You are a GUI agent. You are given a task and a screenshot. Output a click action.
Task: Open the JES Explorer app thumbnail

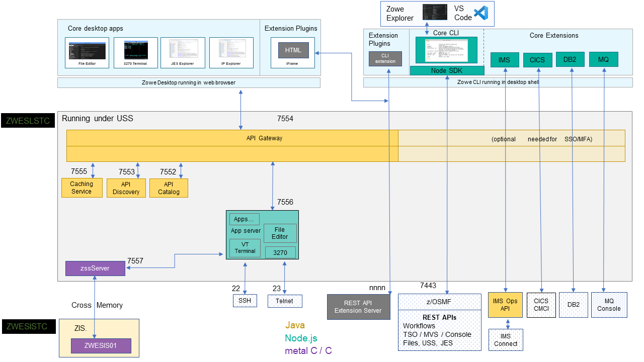click(183, 53)
